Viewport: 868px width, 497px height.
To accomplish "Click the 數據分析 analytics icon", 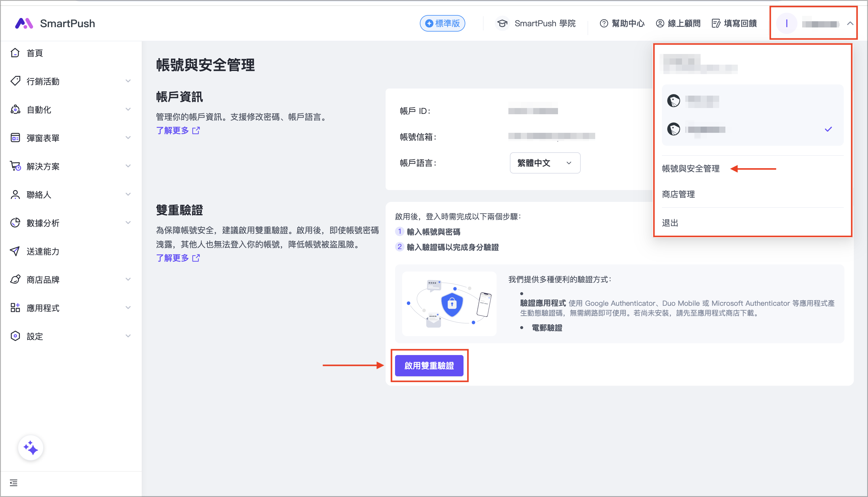I will click(15, 223).
